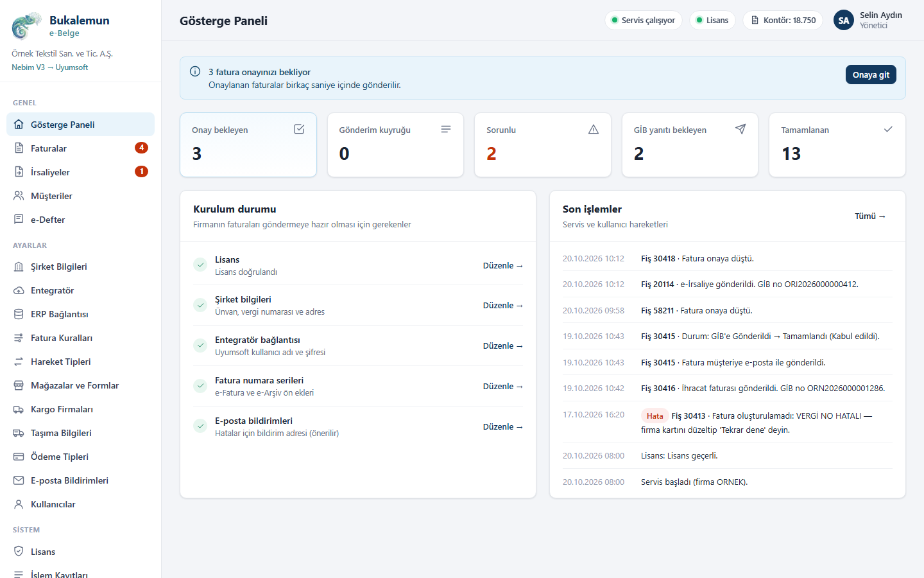Open the Selin Aydın user profile
The width and height of the screenshot is (924, 578).
868,20
